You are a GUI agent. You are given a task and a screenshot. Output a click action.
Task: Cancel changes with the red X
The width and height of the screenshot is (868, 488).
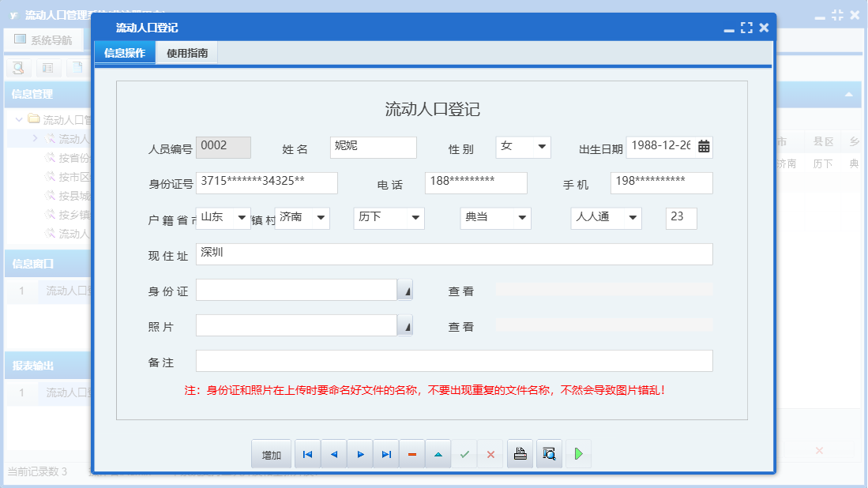[x=490, y=453]
